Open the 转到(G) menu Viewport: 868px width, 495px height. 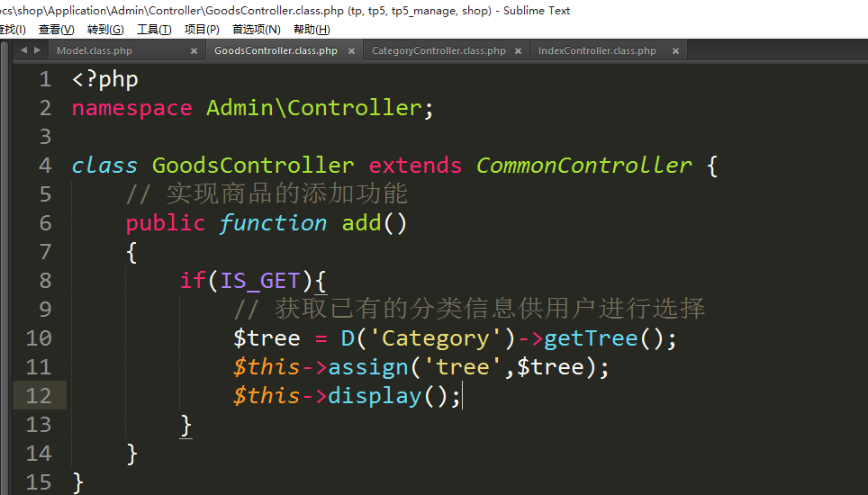click(x=105, y=30)
